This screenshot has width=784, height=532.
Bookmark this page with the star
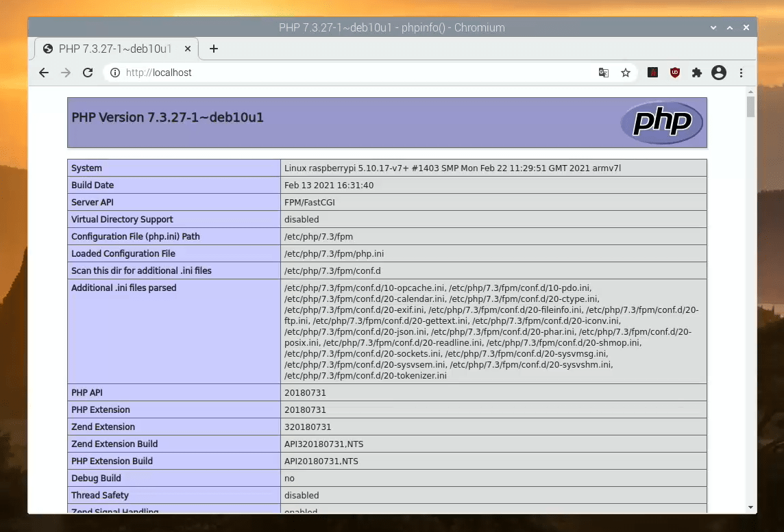(626, 73)
